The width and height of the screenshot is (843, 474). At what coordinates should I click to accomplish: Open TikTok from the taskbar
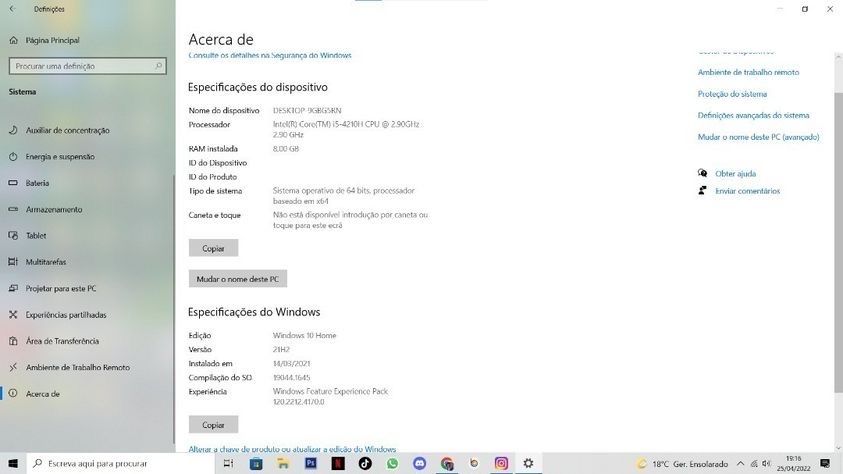point(365,463)
